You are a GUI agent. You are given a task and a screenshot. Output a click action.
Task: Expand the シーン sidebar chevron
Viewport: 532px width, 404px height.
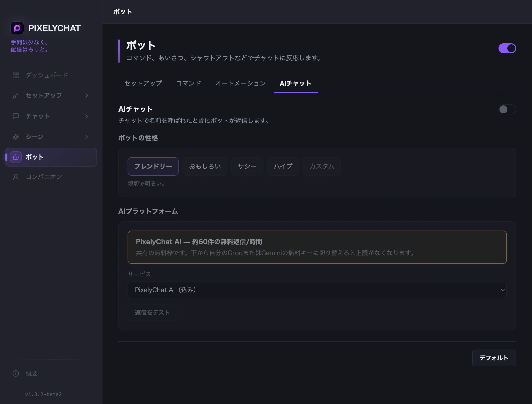pyautogui.click(x=87, y=137)
